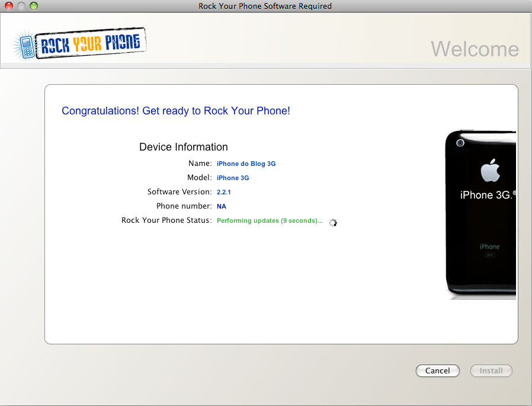Click the Cancel button
This screenshot has width=532, height=406.
(438, 370)
